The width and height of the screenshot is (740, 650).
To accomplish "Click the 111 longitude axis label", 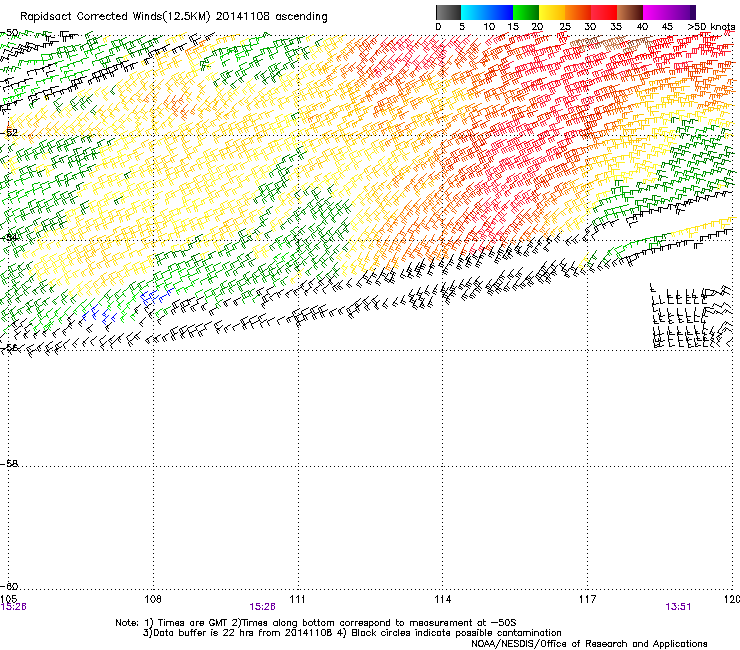I will (297, 599).
